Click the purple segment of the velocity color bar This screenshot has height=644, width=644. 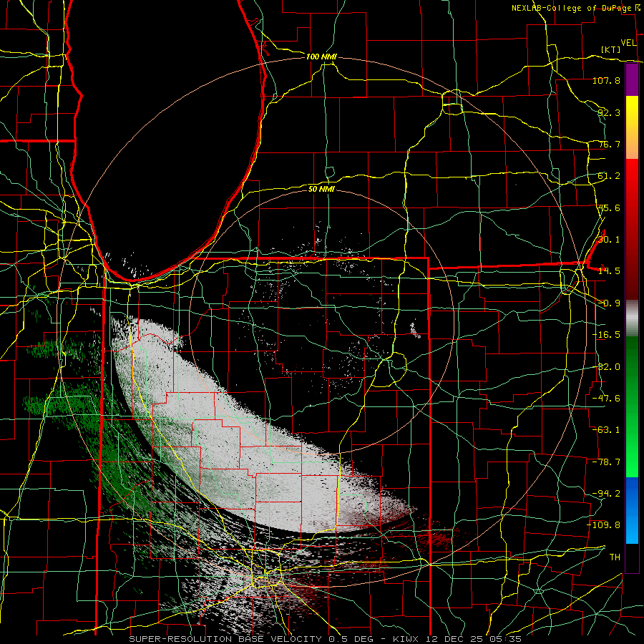point(632,80)
